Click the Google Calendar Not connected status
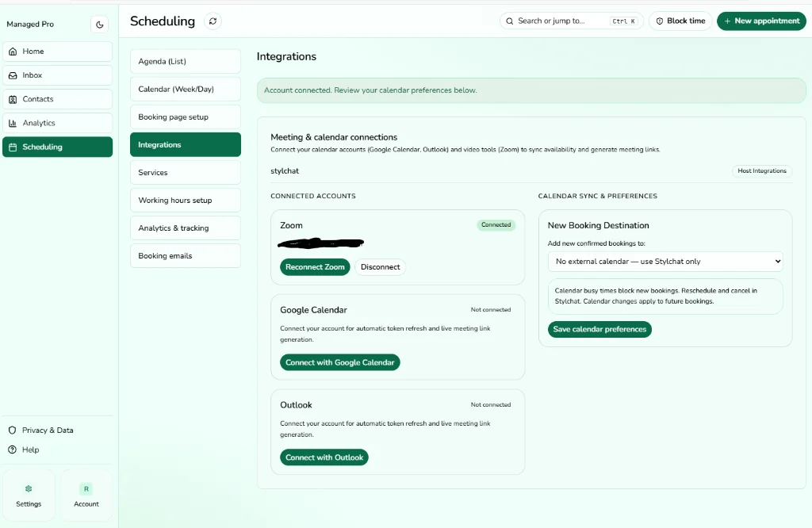812x528 pixels. (490, 309)
